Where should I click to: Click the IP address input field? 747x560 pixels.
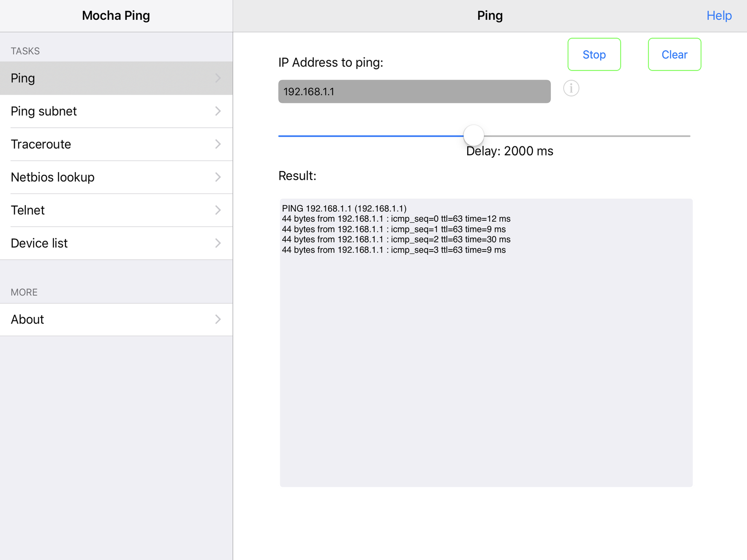coord(414,92)
